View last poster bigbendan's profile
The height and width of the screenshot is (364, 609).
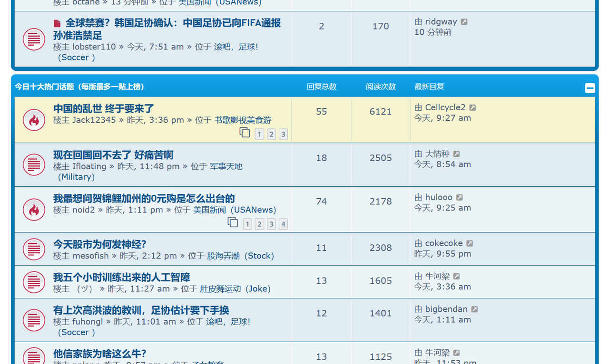coord(446,309)
